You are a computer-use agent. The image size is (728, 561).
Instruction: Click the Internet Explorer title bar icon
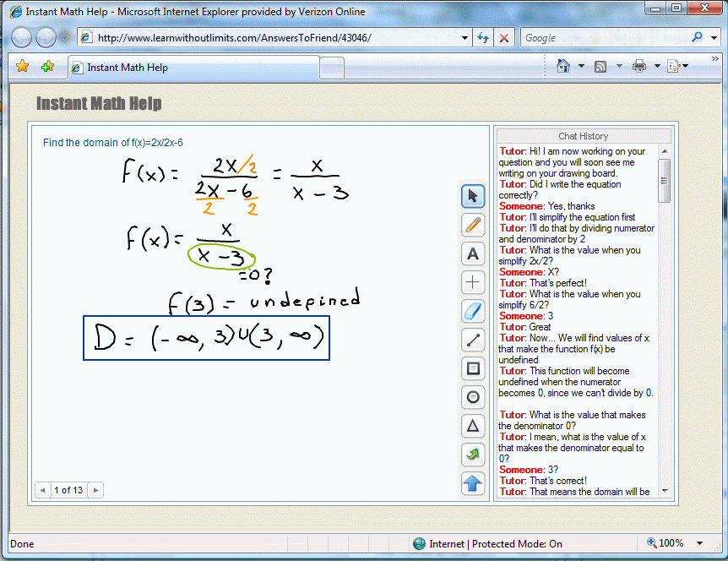16,11
